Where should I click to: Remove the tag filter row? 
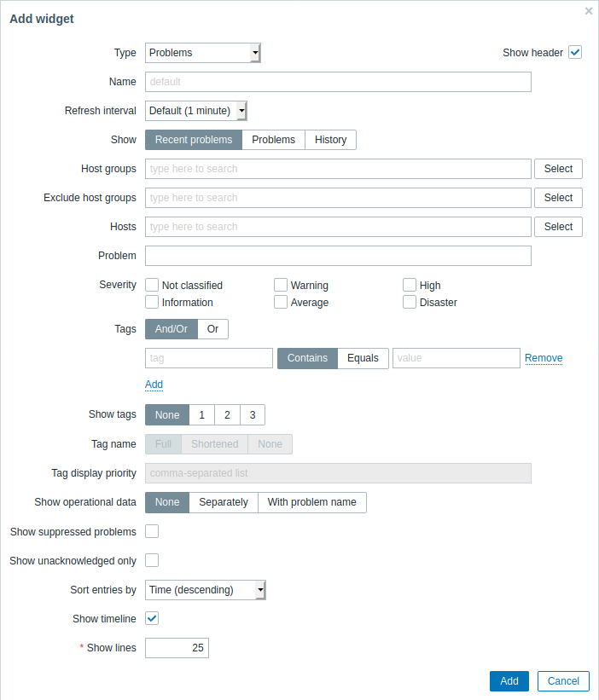click(544, 358)
